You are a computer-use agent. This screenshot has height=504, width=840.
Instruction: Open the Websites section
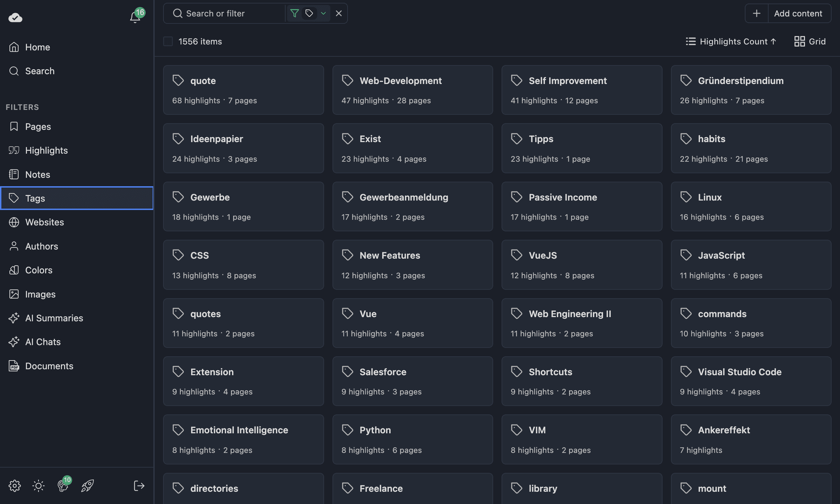(x=44, y=222)
